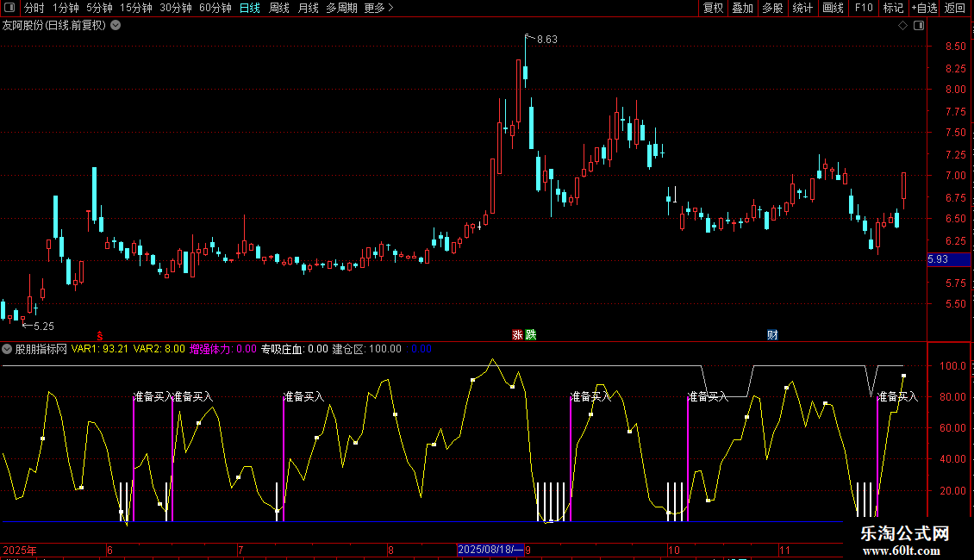Toggle the right side panel icon
Viewport: 974px width, 560px height.
click(919, 26)
